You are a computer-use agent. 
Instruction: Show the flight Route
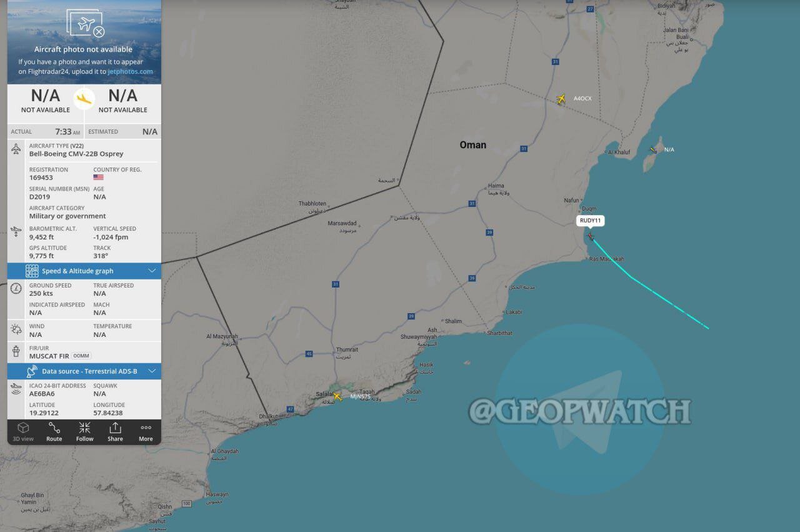(54, 432)
